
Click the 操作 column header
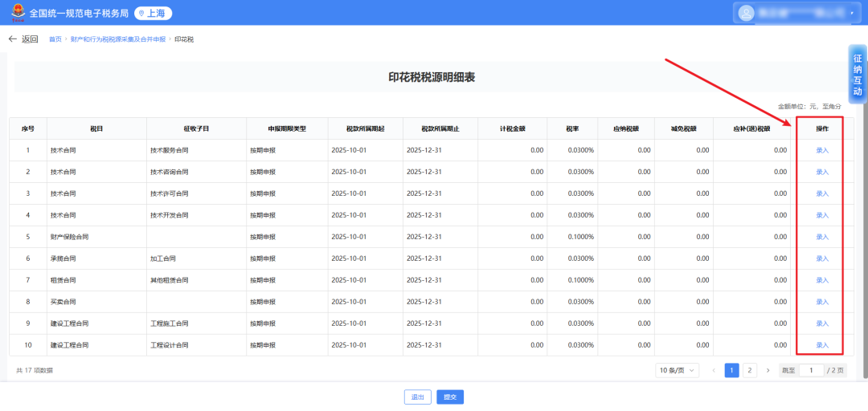822,128
